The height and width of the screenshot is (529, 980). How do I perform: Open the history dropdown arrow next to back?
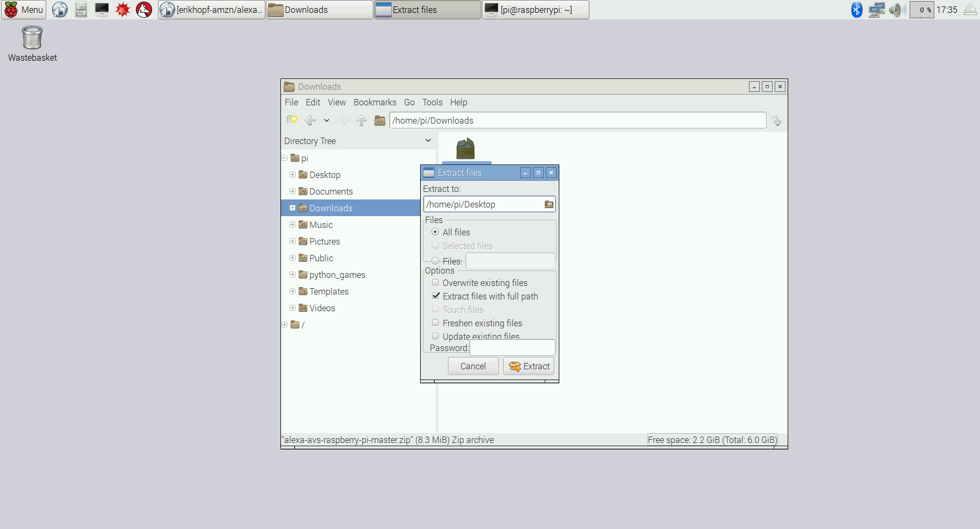(x=326, y=120)
